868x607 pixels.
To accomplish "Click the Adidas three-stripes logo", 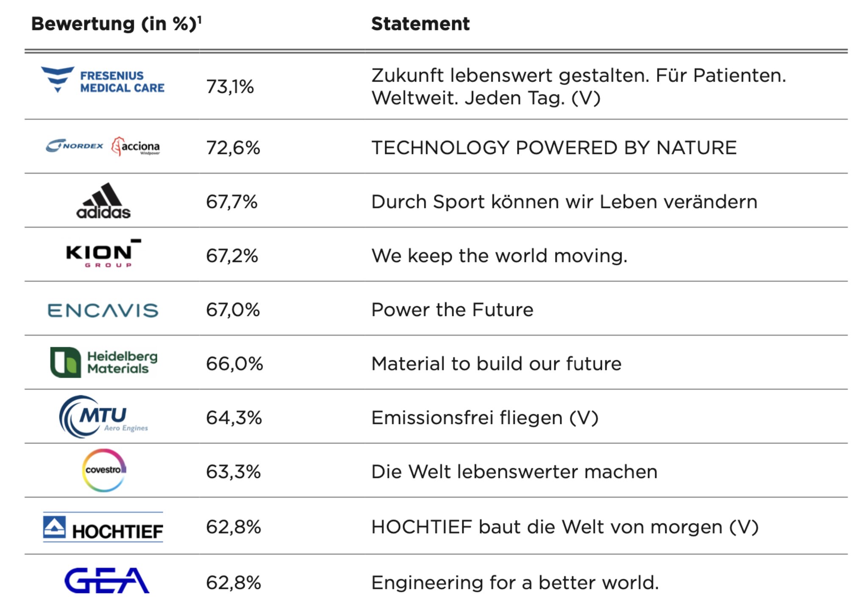I will coord(103,201).
